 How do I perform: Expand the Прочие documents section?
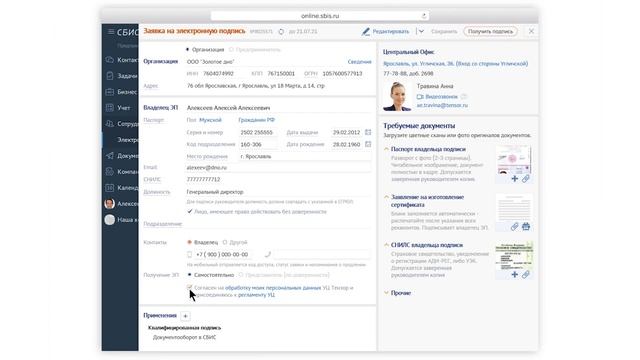[x=386, y=293]
